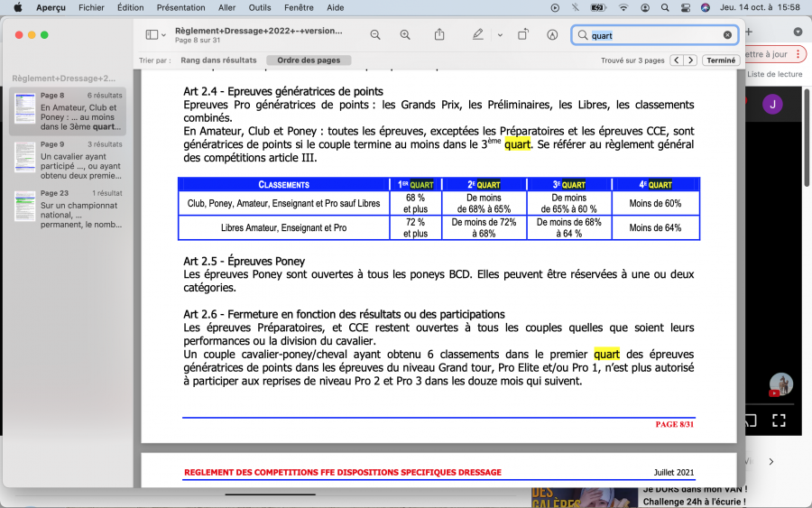
Task: Select 'Ordre des pages' sorting
Action: pos(308,60)
